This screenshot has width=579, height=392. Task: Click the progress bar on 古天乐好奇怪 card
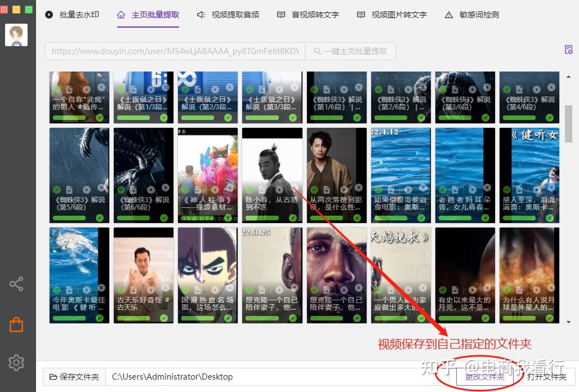[x=133, y=318]
